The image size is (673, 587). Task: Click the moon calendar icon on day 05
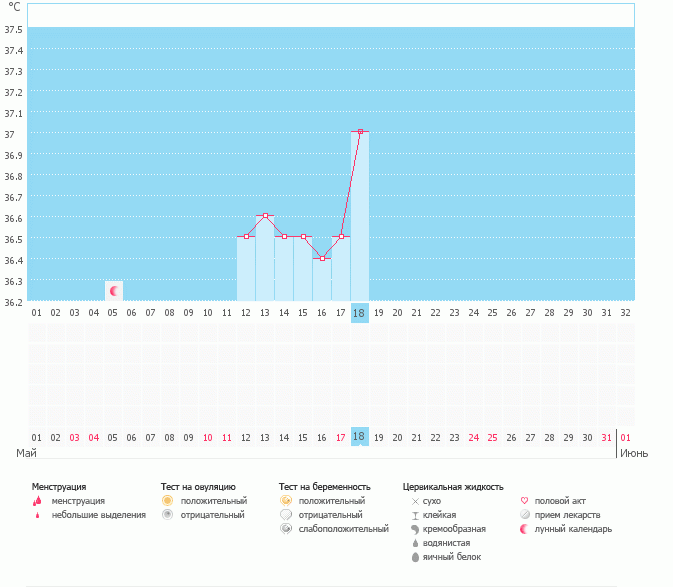(114, 291)
